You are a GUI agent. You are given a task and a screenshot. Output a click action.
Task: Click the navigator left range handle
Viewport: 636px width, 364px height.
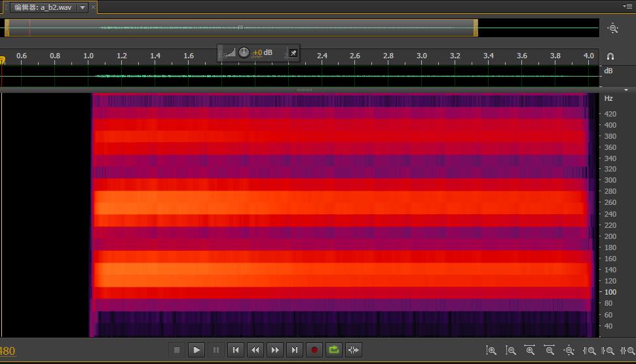click(x=7, y=28)
